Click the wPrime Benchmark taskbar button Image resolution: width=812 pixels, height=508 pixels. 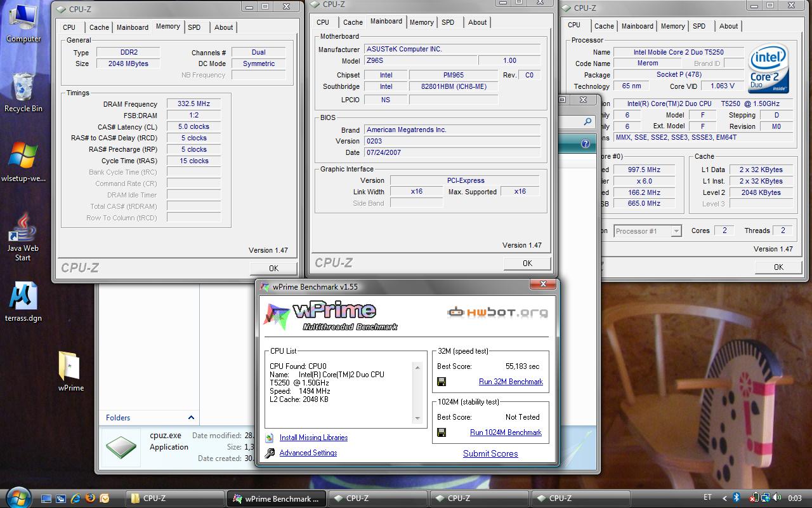pyautogui.click(x=277, y=498)
